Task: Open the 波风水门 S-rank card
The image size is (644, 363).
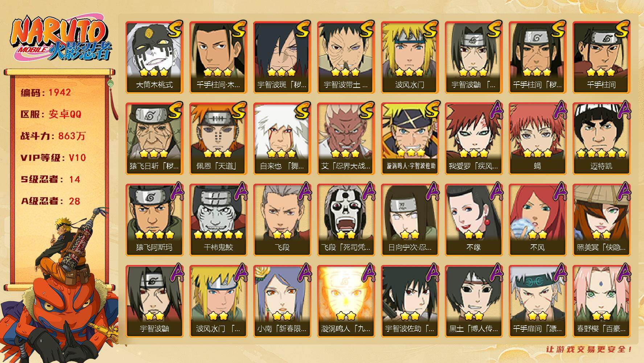Action: coord(410,57)
